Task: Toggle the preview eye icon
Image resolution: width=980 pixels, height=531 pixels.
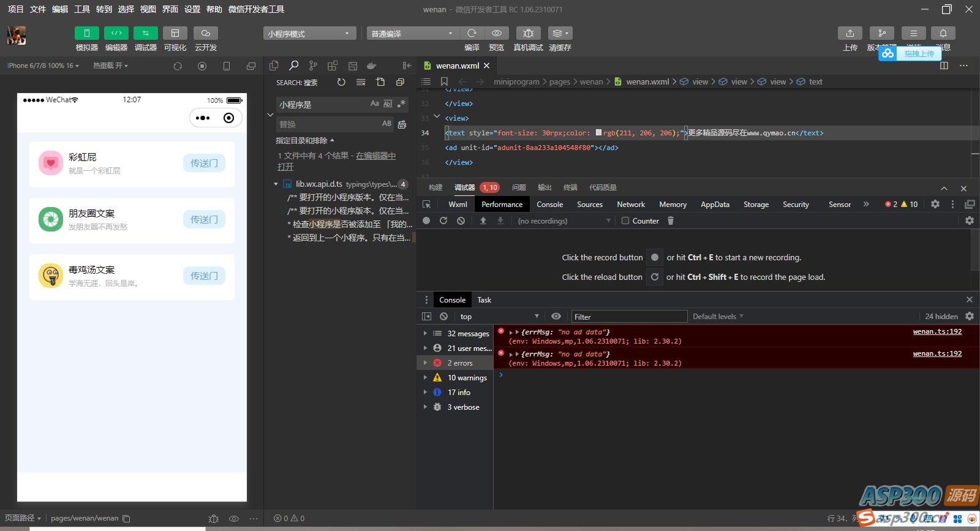Action: [x=497, y=33]
